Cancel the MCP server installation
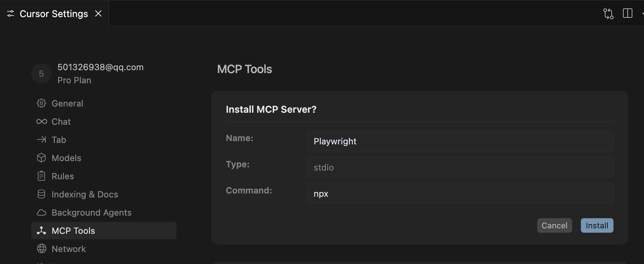 click(x=554, y=225)
